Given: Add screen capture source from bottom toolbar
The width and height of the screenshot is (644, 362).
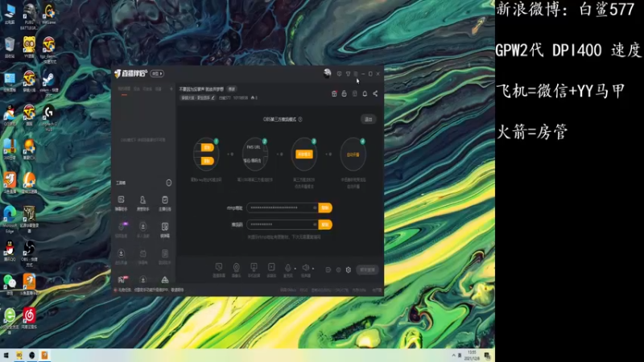Looking at the screenshot, I should tap(219, 270).
